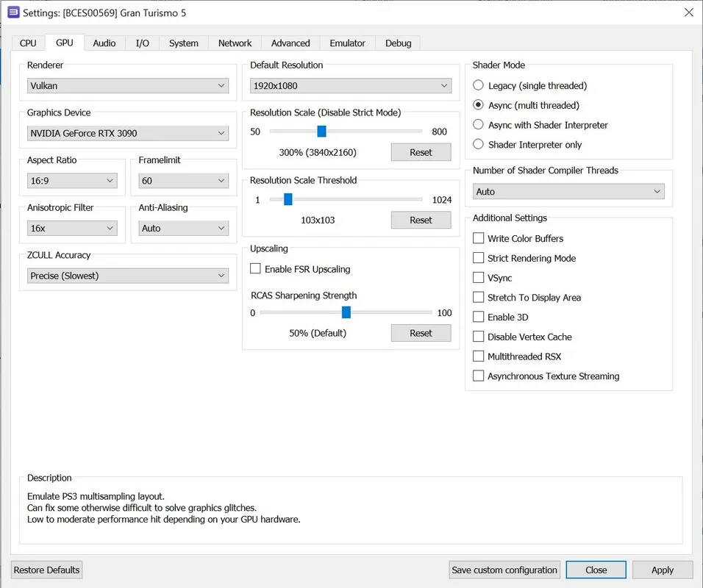Click the 50% (Default) sharpening value
Image resolution: width=703 pixels, height=588 pixels.
coord(318,333)
